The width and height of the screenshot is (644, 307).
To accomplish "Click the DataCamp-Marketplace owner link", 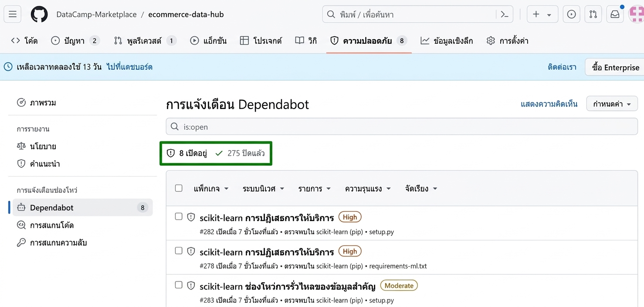I will tap(96, 14).
